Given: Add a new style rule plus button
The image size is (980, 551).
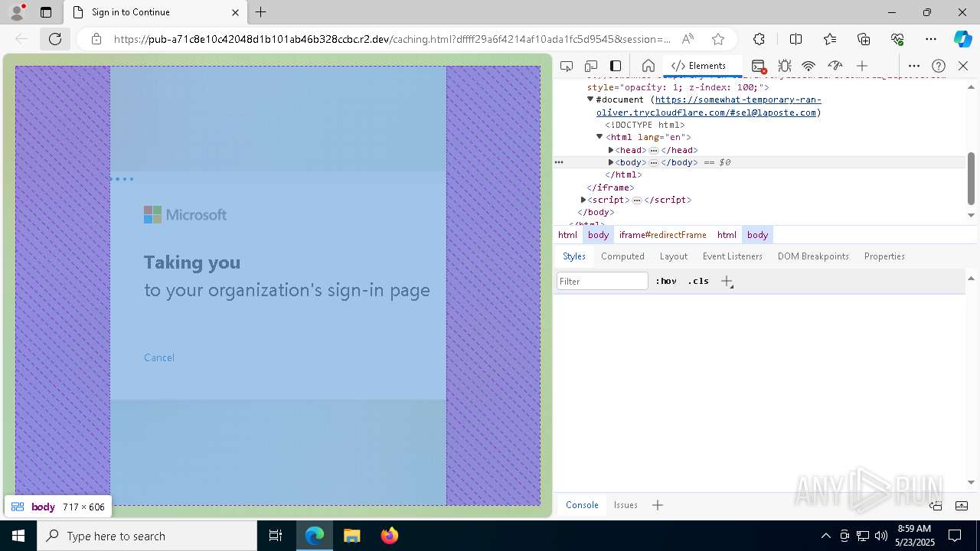Looking at the screenshot, I should point(727,282).
